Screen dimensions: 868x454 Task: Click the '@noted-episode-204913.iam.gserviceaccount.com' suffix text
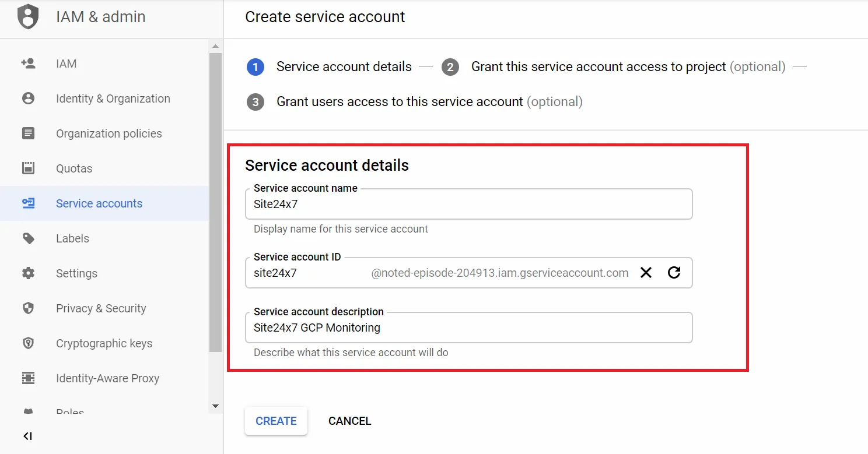coord(500,273)
